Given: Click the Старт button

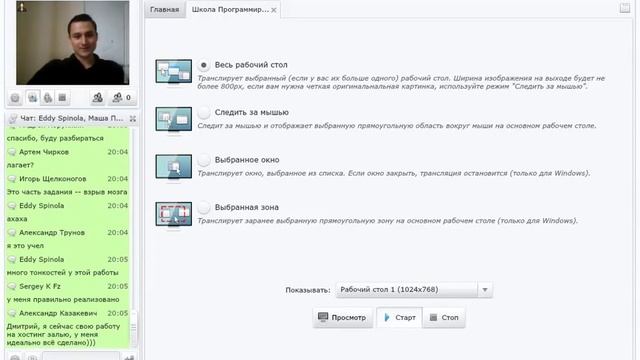Looking at the screenshot, I should (x=399, y=318).
